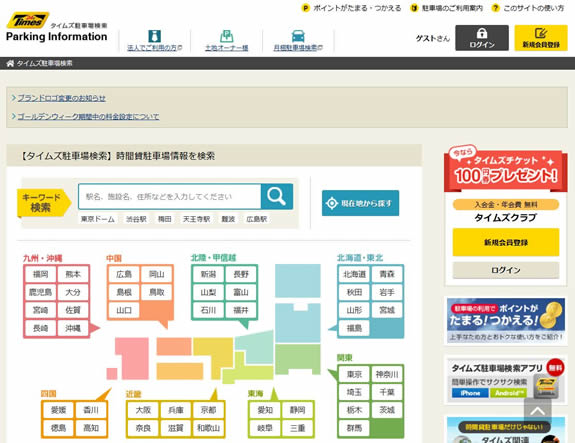575x443 pixels.
Task: Select 群馬 prefecture
Action: click(354, 428)
